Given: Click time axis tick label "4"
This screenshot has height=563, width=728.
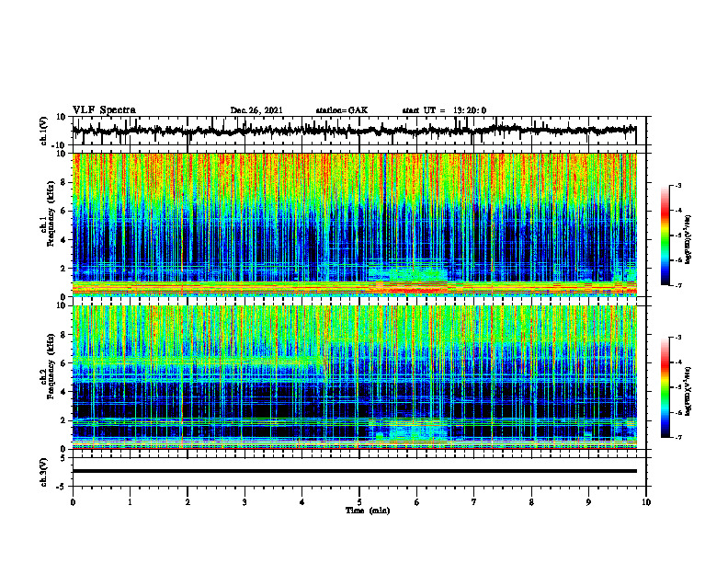Looking at the screenshot, I should pos(302,502).
